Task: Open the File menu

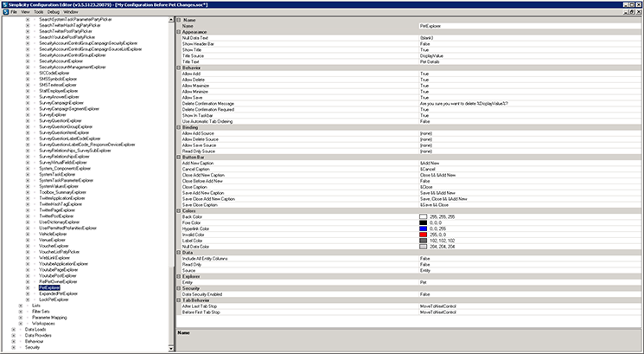Action: 14,12
